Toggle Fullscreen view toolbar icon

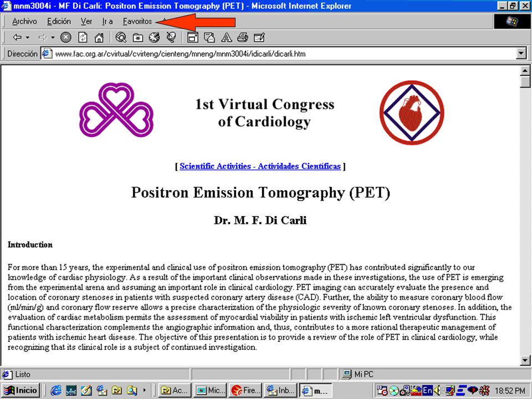(193, 38)
